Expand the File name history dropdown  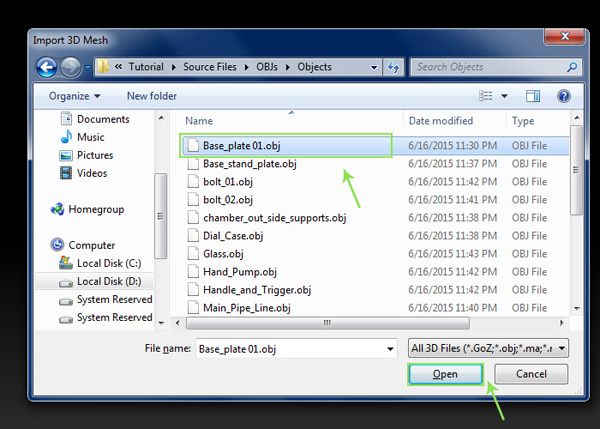390,348
